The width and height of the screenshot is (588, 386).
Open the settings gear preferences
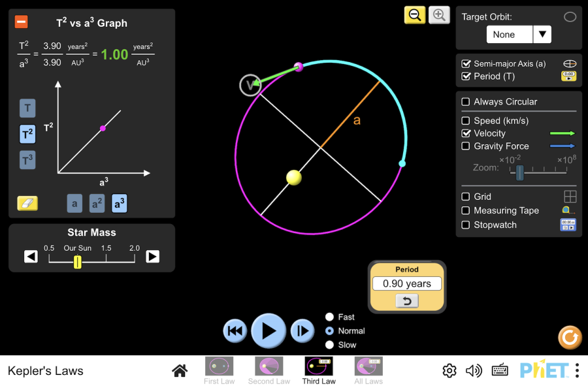coord(449,371)
